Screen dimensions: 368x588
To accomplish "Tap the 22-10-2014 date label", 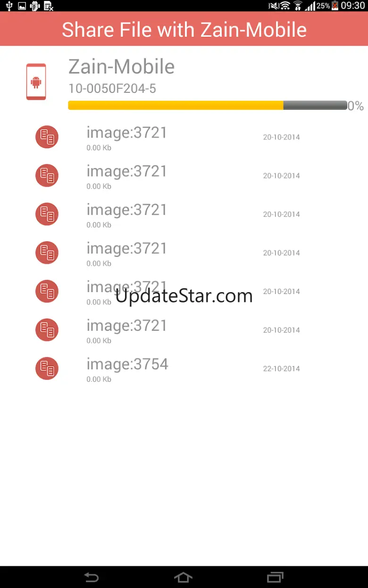I will 282,369.
